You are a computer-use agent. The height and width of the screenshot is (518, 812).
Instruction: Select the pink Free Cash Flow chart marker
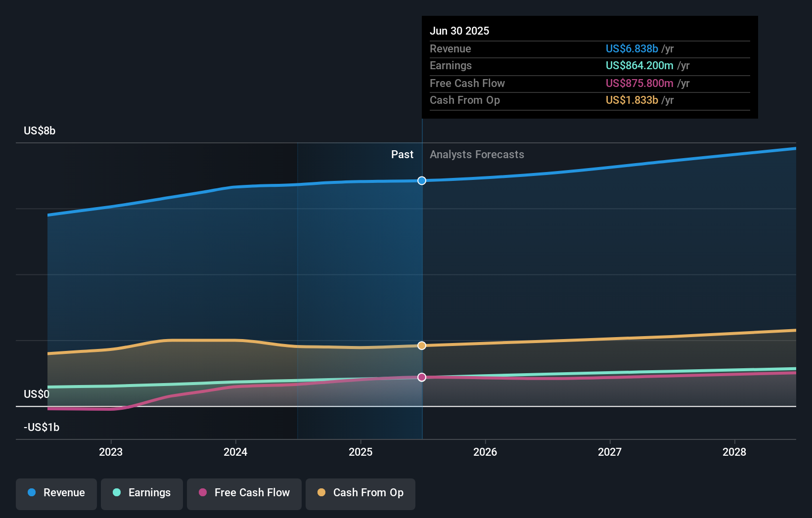421,377
